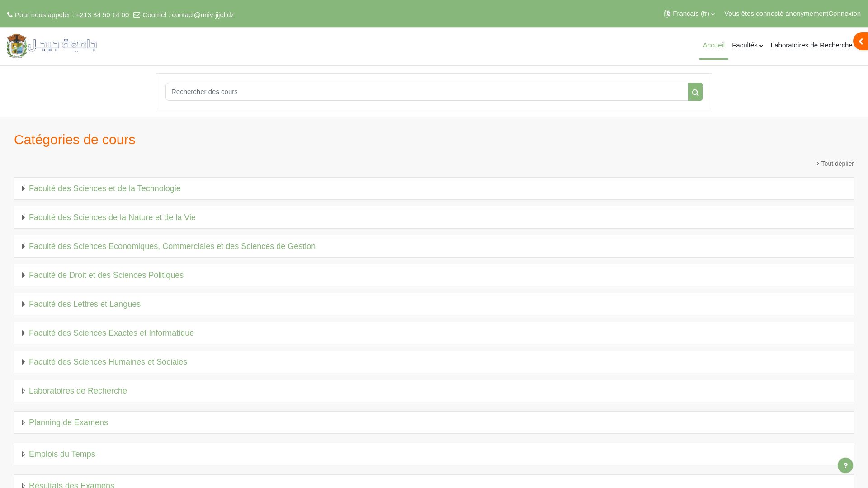
Task: Toggle the Droit et Sciences Politiques category
Action: tap(23, 275)
